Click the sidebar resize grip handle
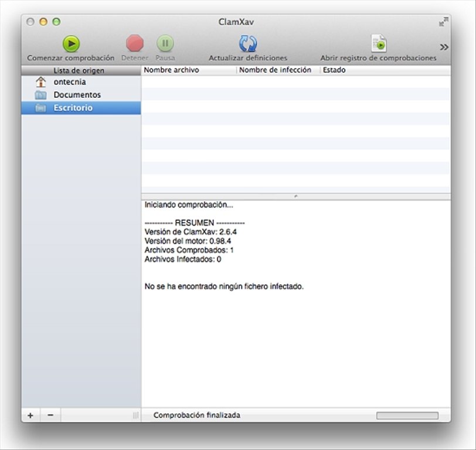Screen dimensions: 476x450 coord(135,415)
